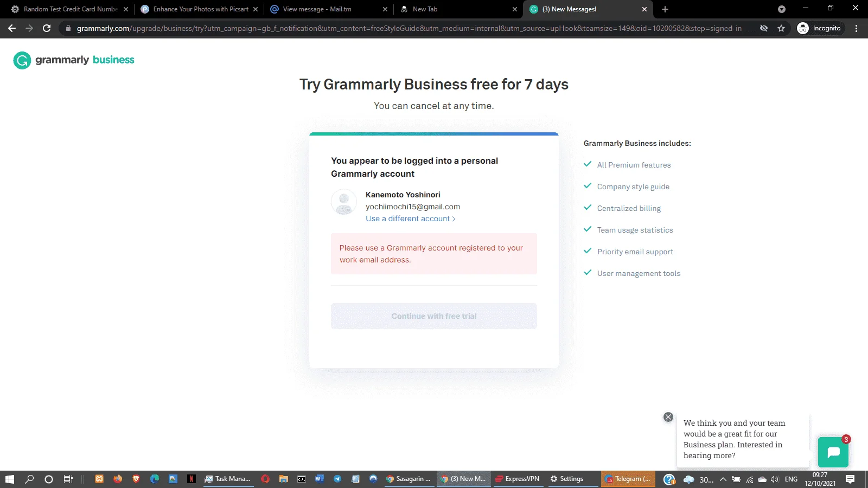
Task: Open File Explorer from the taskbar
Action: 283,479
